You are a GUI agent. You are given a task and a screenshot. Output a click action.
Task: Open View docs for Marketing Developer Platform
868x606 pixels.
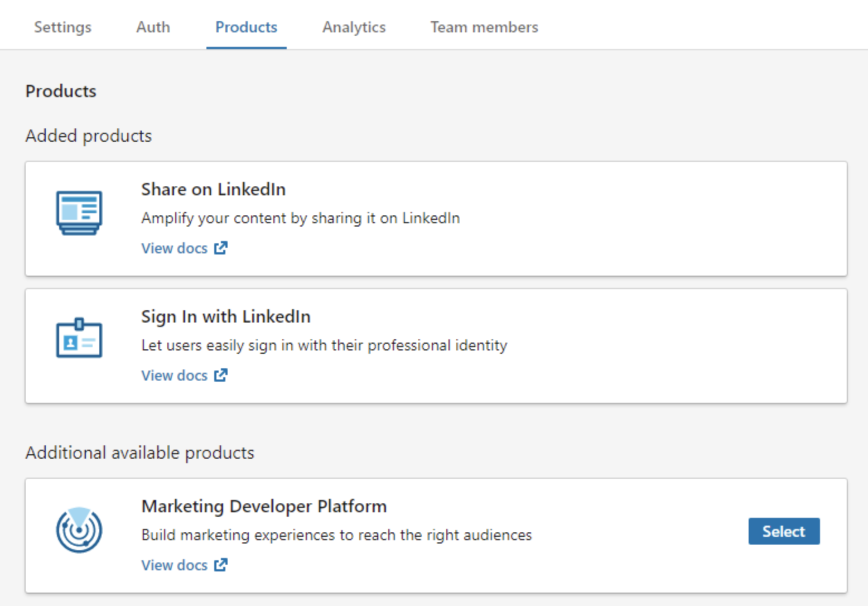[185, 565]
